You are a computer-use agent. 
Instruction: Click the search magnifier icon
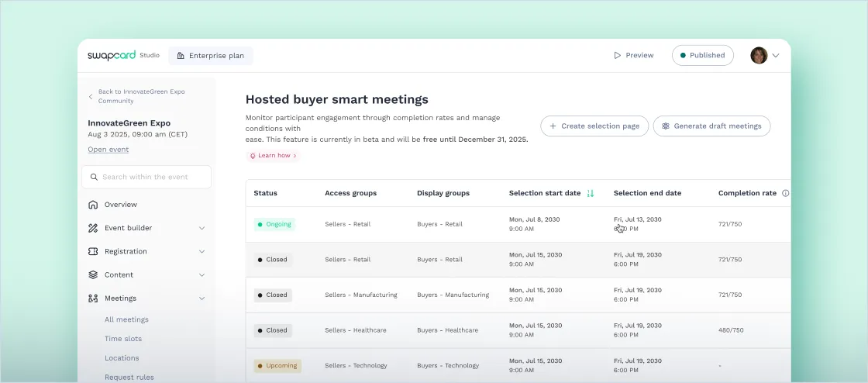(94, 177)
